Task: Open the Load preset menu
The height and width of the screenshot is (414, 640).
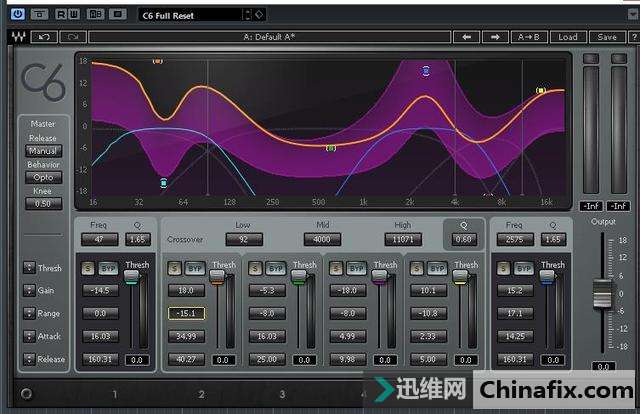Action: pyautogui.click(x=568, y=37)
